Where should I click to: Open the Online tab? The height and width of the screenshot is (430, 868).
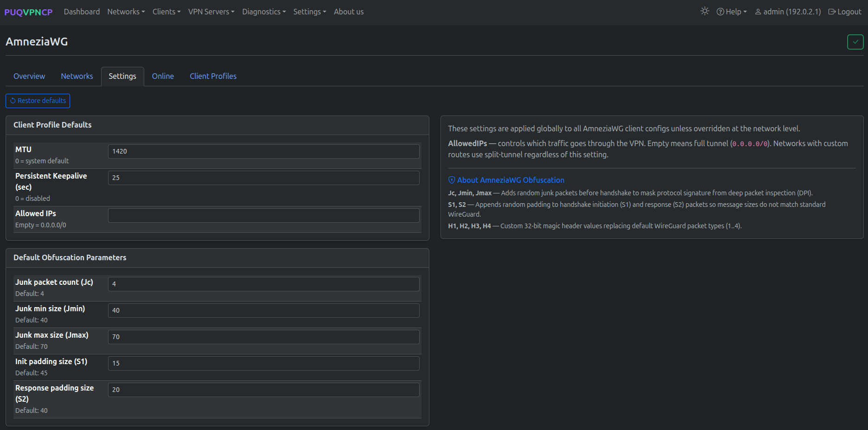163,76
